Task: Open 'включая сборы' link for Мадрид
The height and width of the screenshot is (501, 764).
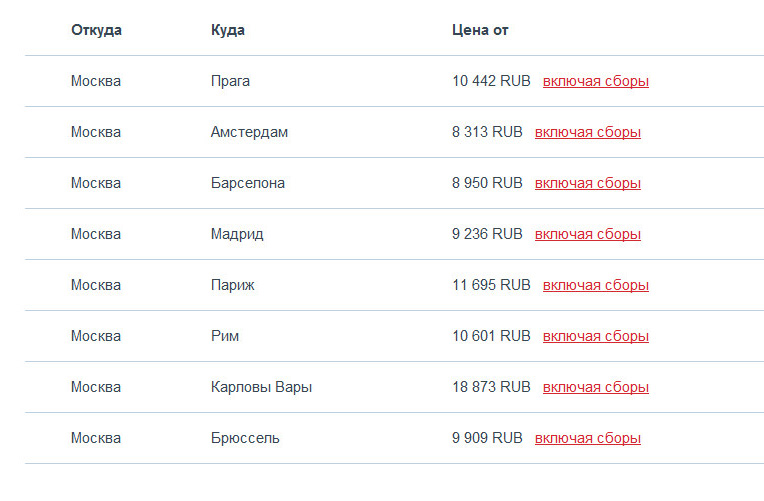Action: tap(588, 234)
